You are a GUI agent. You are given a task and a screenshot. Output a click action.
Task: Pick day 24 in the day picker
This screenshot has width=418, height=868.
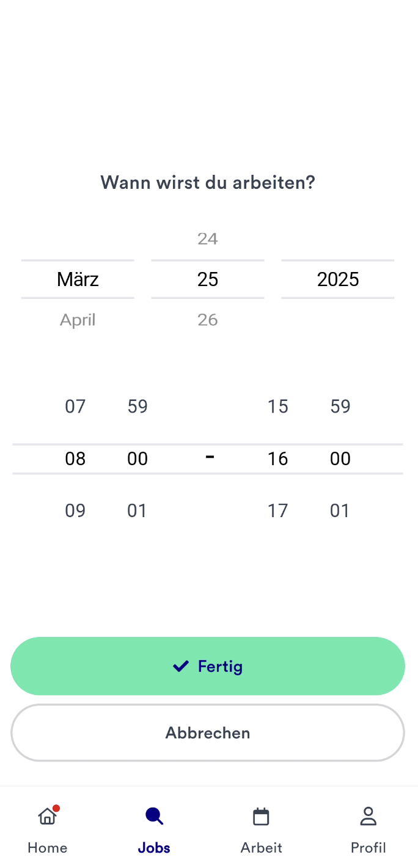tap(208, 238)
